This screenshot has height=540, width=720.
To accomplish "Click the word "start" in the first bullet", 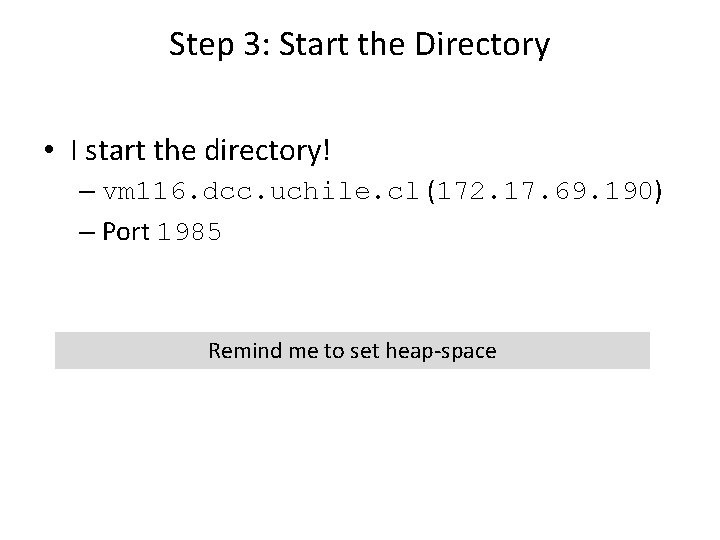I will 114,151.
